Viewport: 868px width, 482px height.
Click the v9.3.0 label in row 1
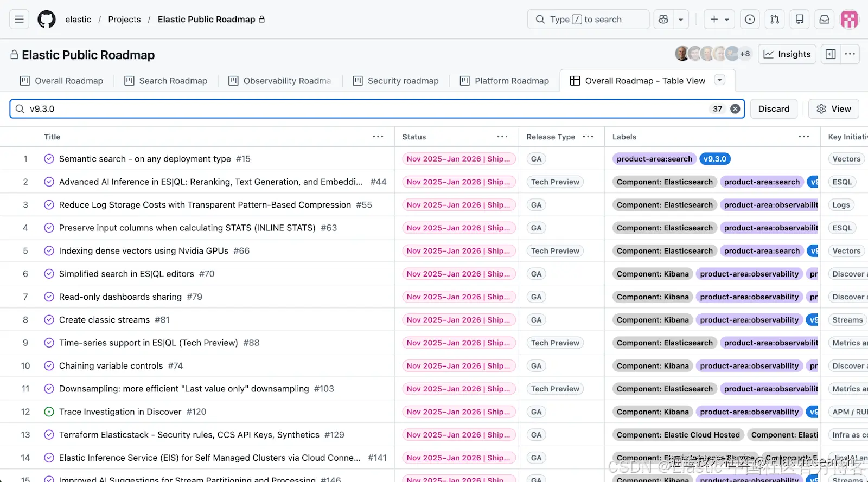714,159
